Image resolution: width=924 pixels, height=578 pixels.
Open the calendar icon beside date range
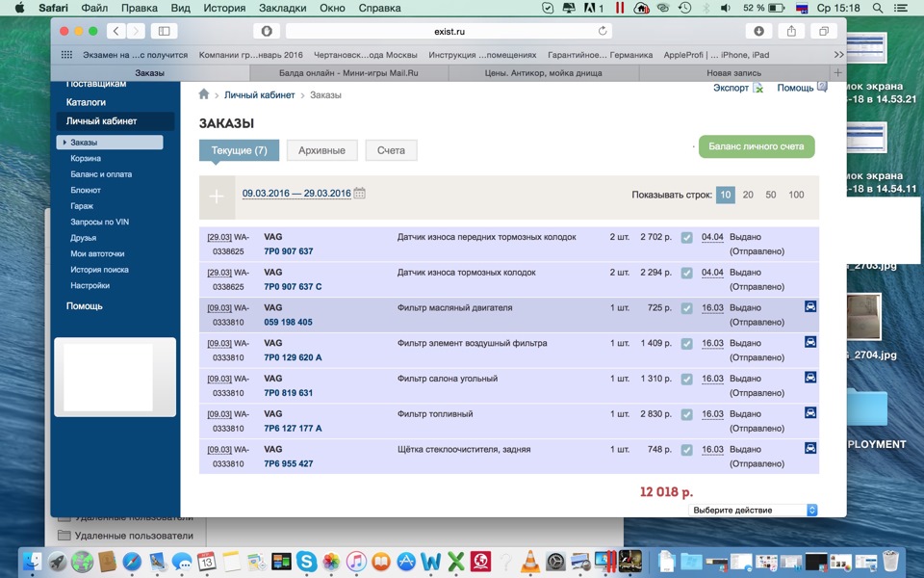[359, 193]
